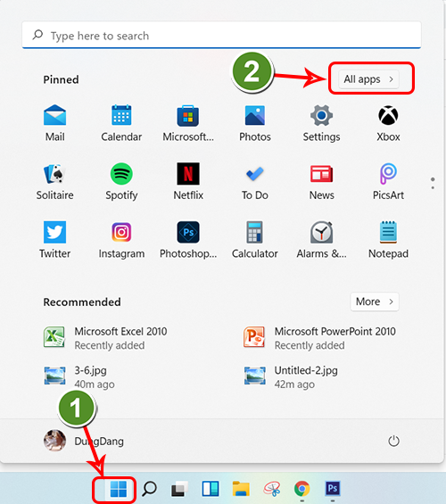Viewport: 446px width, 504px height.
Task: Show more recommended items via More
Action: [x=375, y=302]
